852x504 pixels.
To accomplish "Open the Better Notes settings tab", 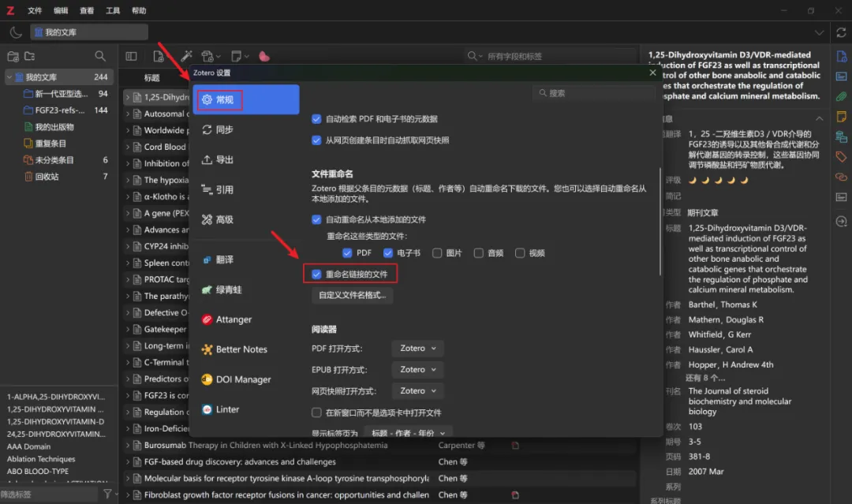I will click(245, 349).
